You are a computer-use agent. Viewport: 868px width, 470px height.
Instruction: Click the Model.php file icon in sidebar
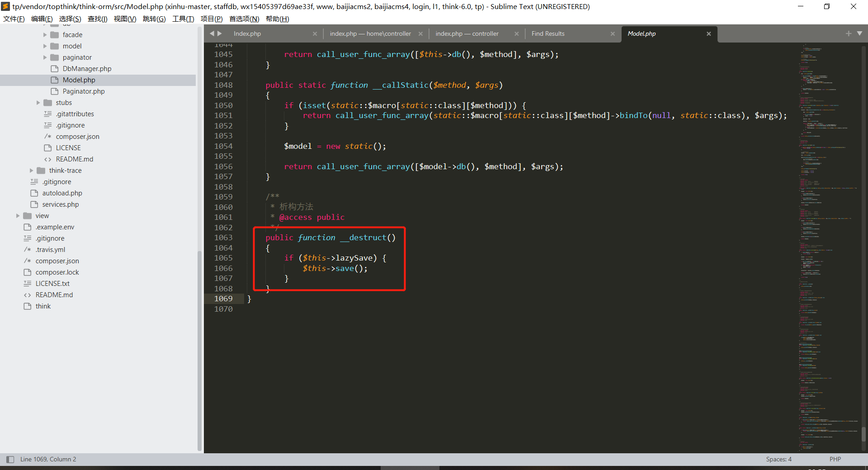click(x=55, y=80)
